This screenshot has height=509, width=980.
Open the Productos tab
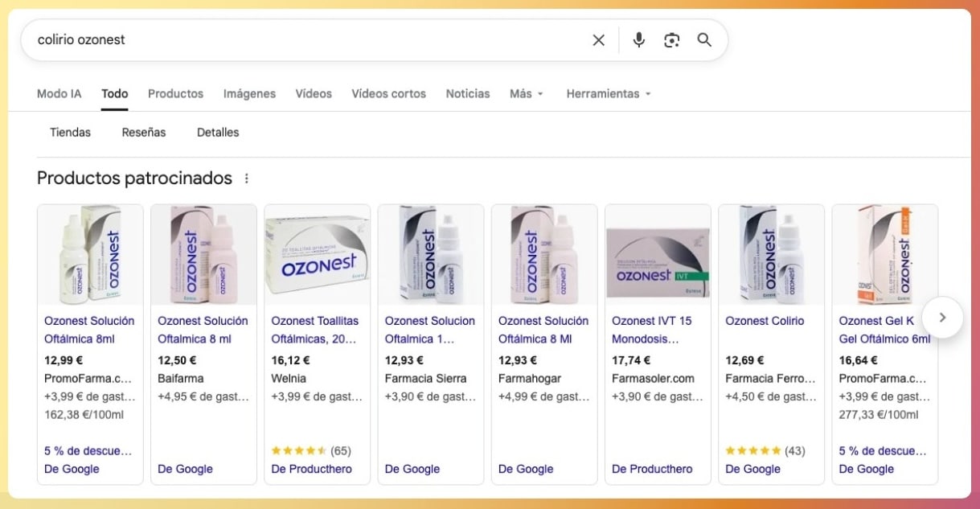[175, 93]
